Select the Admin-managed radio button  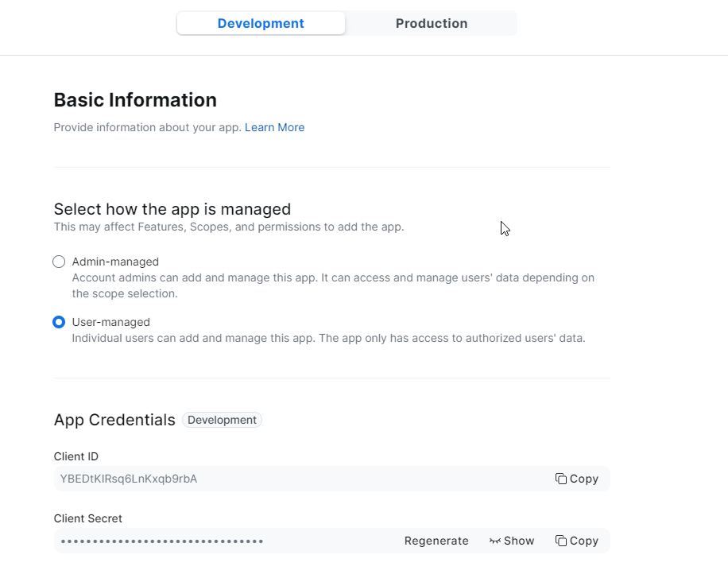point(59,262)
